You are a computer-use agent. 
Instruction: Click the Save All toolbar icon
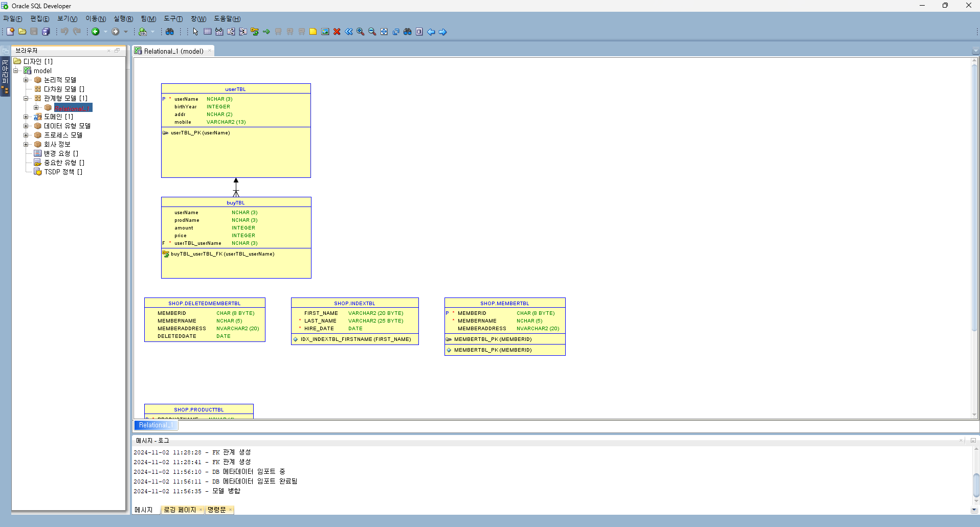[x=46, y=32]
